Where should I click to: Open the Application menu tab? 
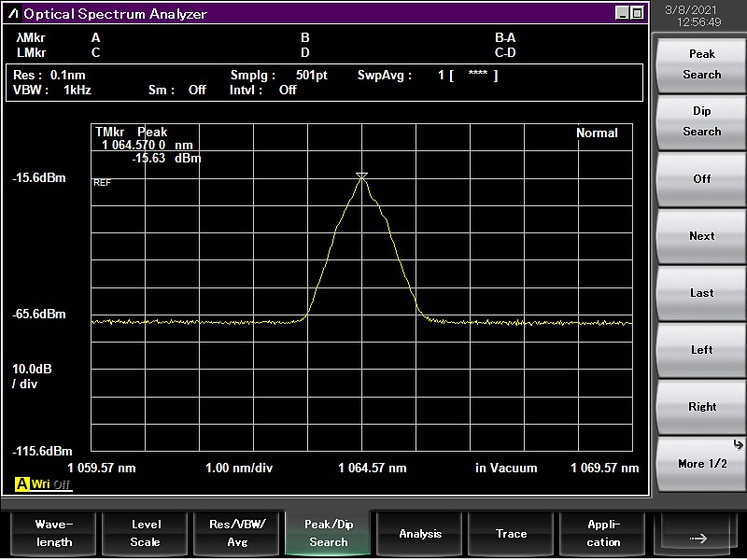pos(603,533)
